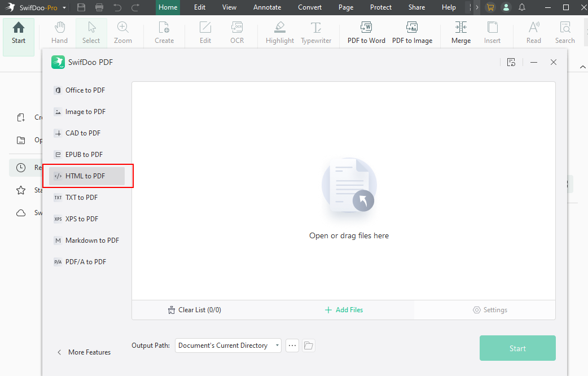Expand the Output Path dropdown

(x=277, y=345)
